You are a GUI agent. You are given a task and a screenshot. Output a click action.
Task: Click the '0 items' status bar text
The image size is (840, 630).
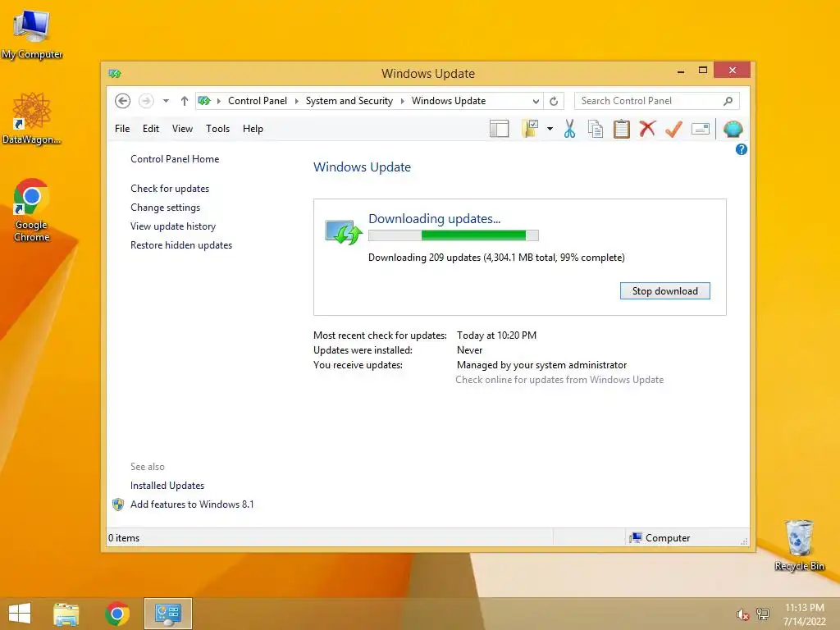point(124,538)
